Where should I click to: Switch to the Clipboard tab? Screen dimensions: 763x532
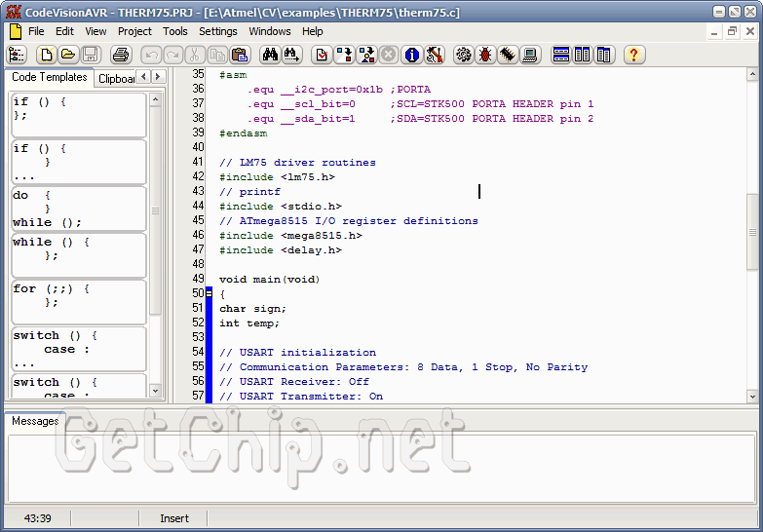116,78
